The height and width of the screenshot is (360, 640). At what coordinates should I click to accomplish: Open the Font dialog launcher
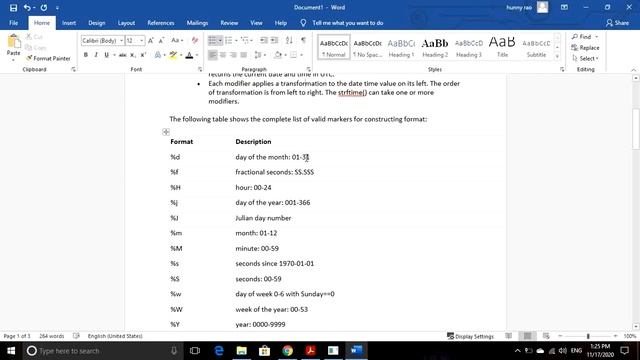point(200,69)
